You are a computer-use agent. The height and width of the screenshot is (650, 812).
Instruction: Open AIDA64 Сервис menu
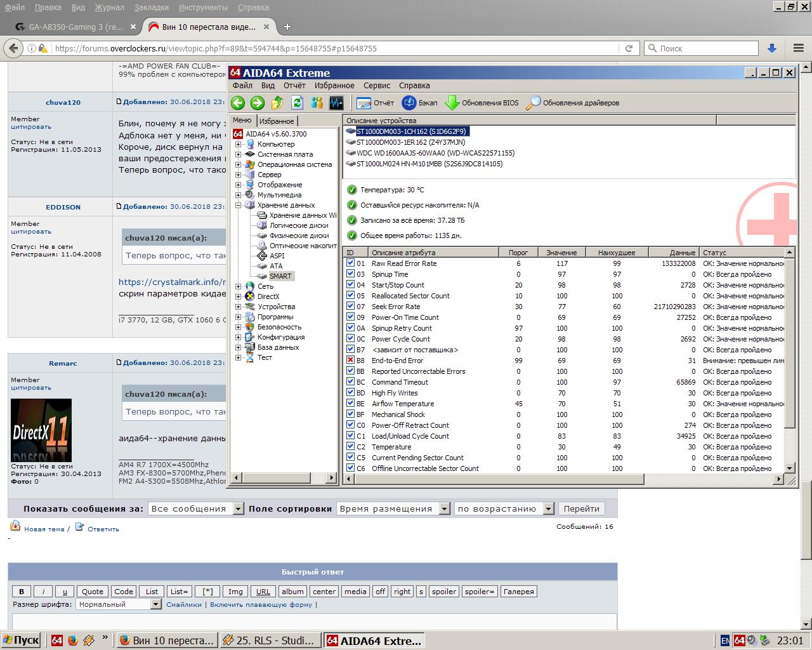tap(377, 86)
